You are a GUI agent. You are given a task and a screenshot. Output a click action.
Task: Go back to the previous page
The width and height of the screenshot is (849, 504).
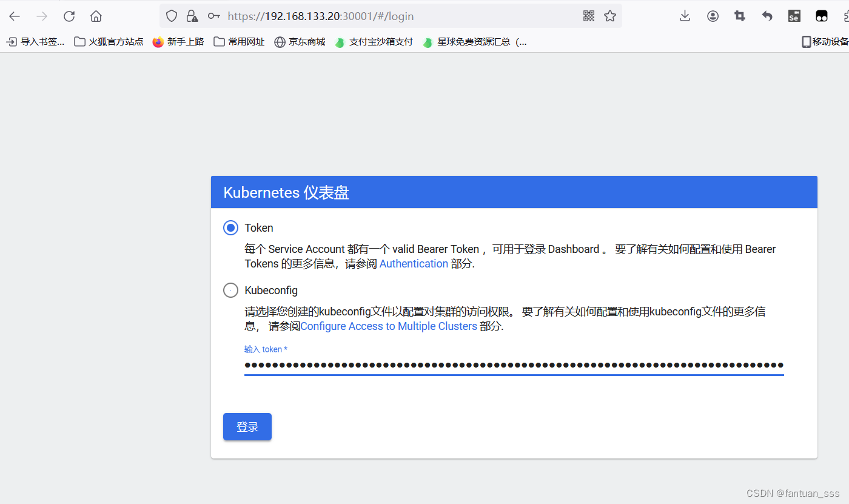coord(15,16)
